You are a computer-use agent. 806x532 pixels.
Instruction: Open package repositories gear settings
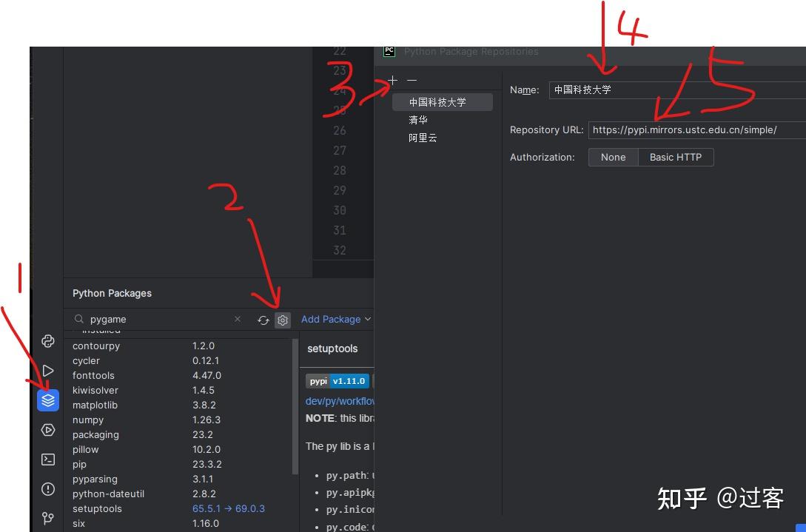tap(283, 320)
